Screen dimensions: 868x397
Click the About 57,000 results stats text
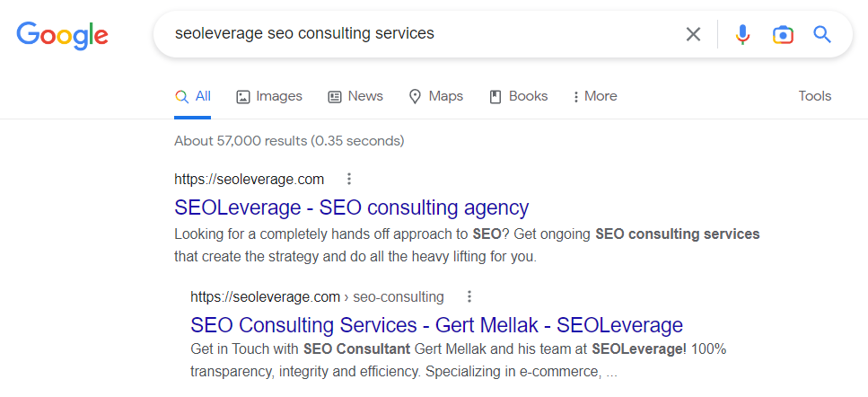(289, 141)
